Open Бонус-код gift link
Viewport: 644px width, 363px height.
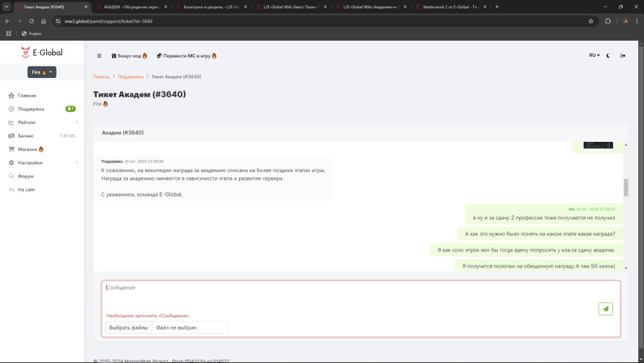coord(129,56)
